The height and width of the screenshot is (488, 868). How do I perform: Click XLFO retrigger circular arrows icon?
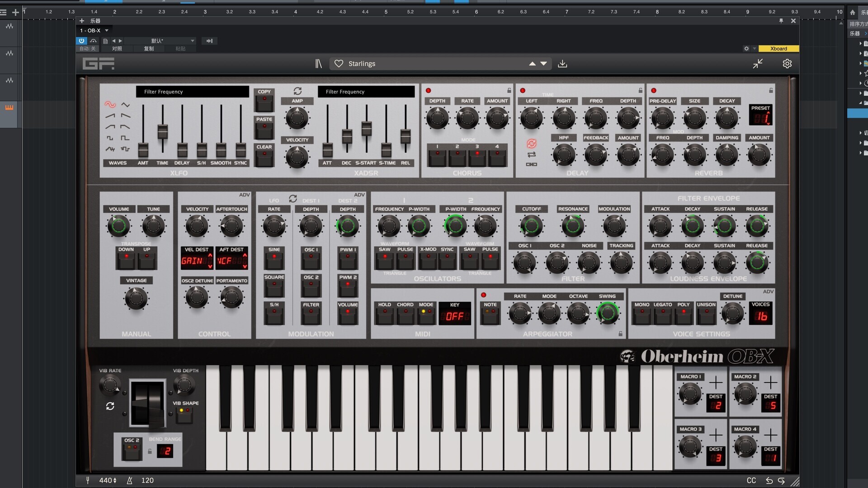[297, 91]
